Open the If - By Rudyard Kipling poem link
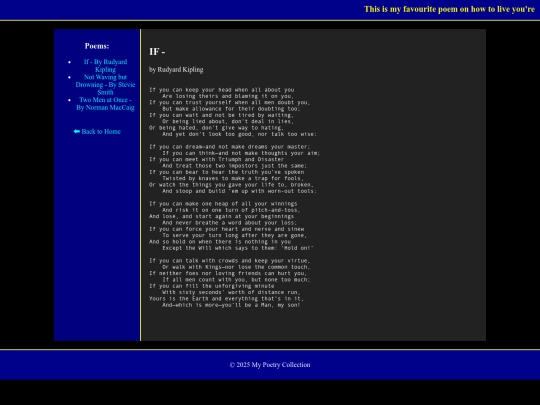The width and height of the screenshot is (540, 405). pyautogui.click(x=105, y=66)
